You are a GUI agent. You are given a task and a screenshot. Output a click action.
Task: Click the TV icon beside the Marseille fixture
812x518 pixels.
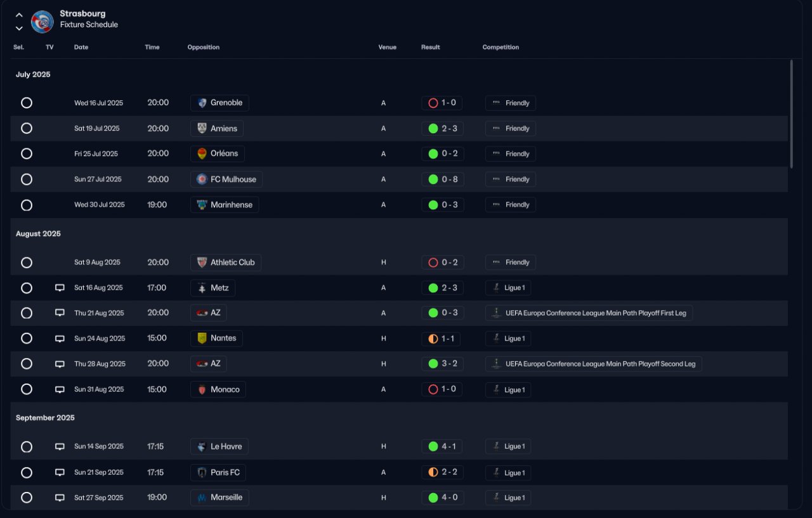pyautogui.click(x=60, y=498)
